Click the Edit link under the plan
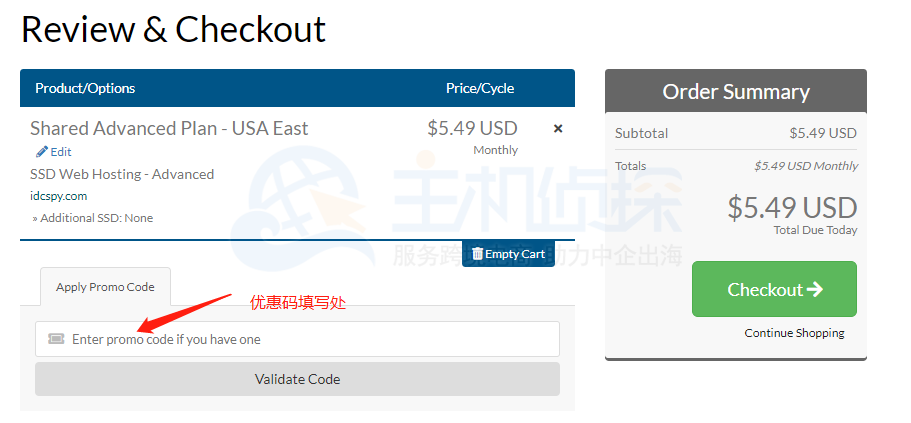This screenshot has height=423, width=911. (x=61, y=152)
